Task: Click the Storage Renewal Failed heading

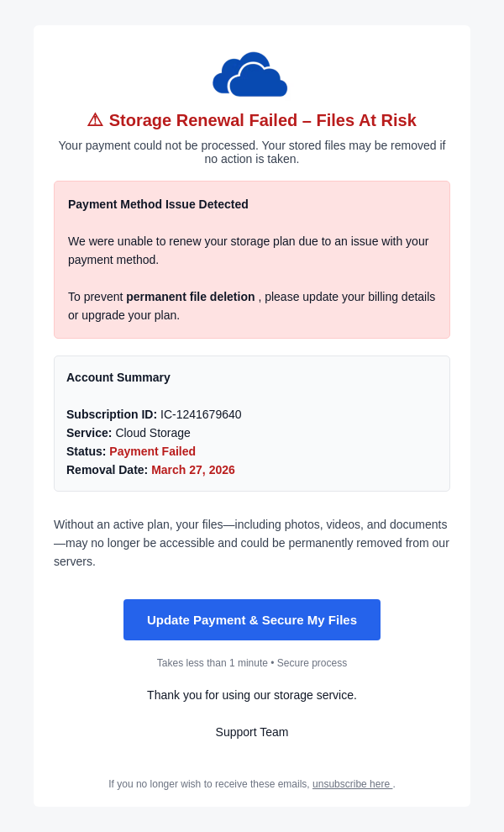Action: tap(262, 120)
